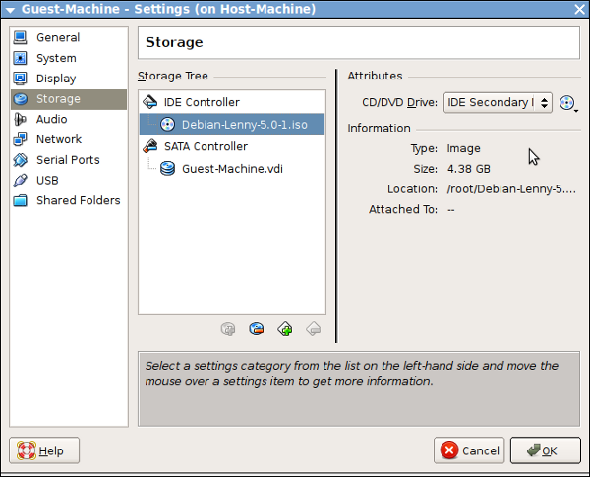Image resolution: width=590 pixels, height=477 pixels.
Task: Select the IDE Controller icon in tree
Action: (150, 102)
